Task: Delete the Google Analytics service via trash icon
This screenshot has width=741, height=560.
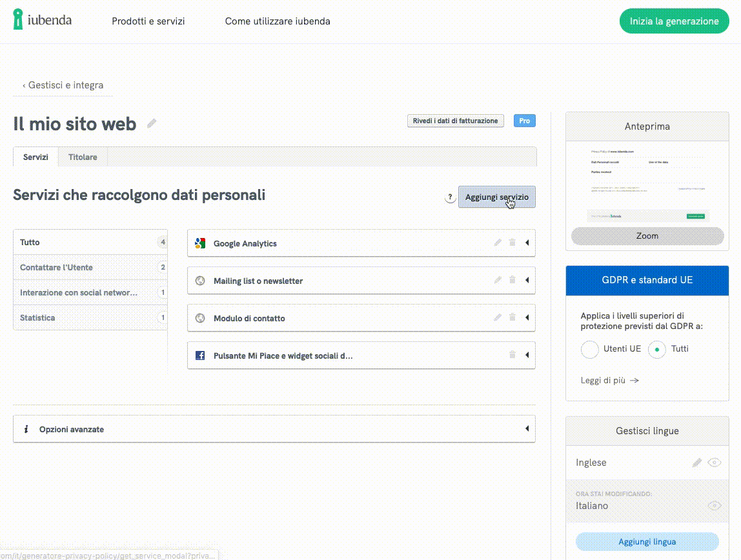Action: click(x=513, y=243)
